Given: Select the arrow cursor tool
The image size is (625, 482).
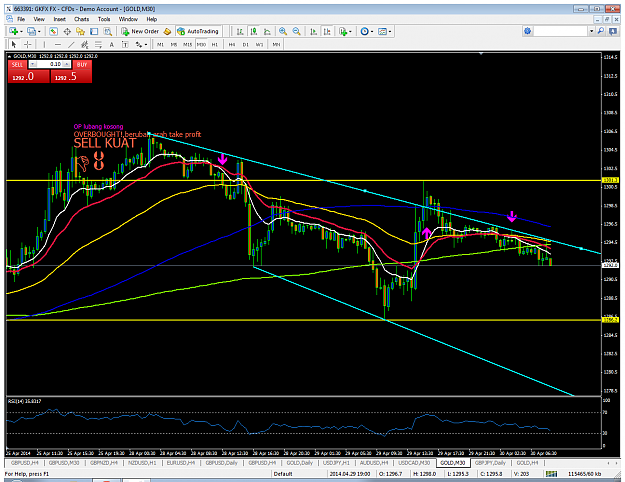Looking at the screenshot, I should click(x=14, y=44).
